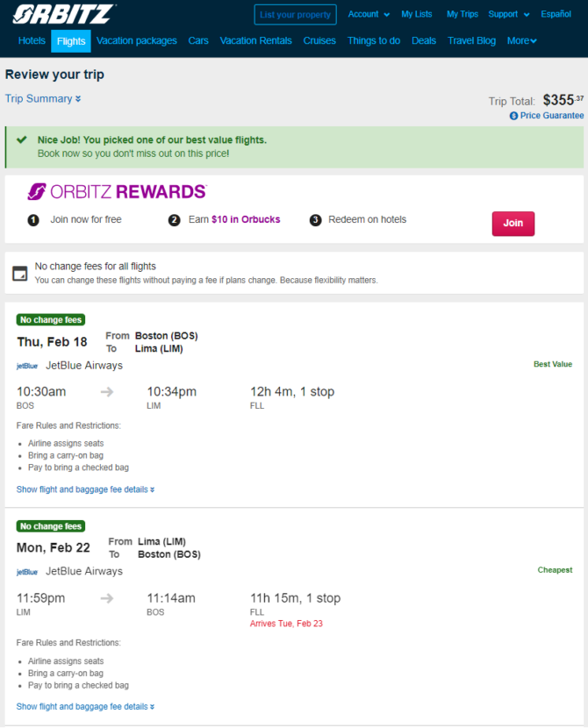Click the List your property button

click(x=296, y=14)
